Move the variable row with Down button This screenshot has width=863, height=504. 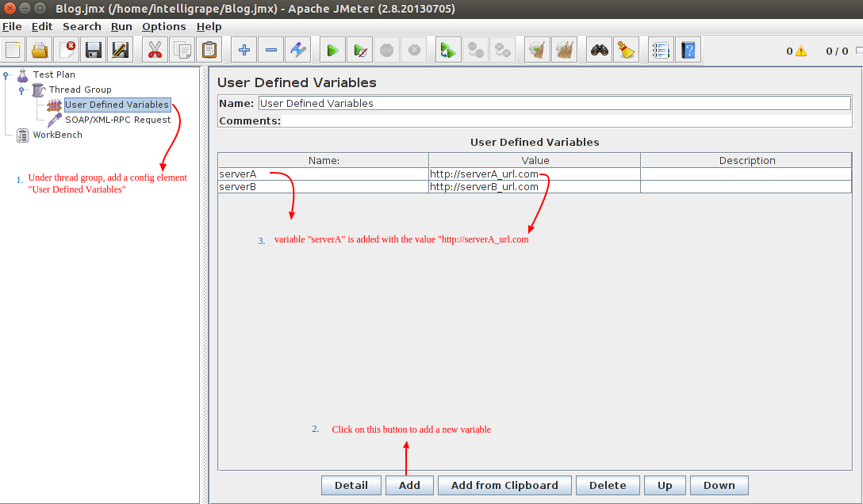[719, 485]
